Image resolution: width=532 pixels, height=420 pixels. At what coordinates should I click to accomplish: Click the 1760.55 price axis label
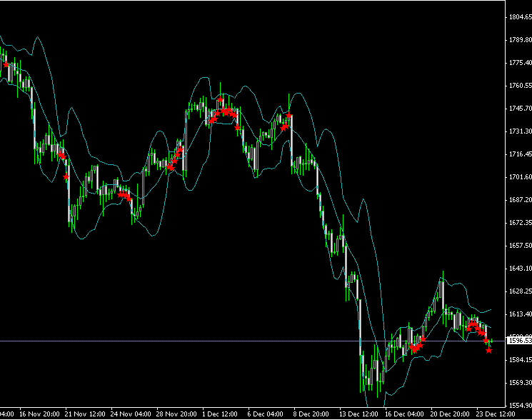(x=521, y=86)
